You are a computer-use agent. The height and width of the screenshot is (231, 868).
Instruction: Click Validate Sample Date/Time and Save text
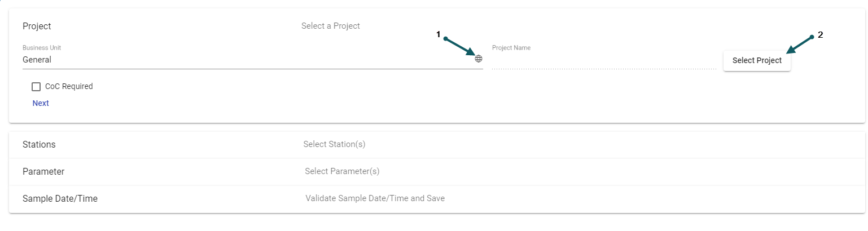pos(375,198)
